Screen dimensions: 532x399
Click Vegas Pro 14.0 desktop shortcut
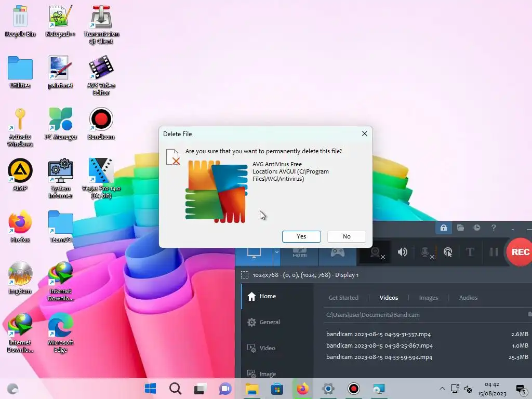coord(101,178)
